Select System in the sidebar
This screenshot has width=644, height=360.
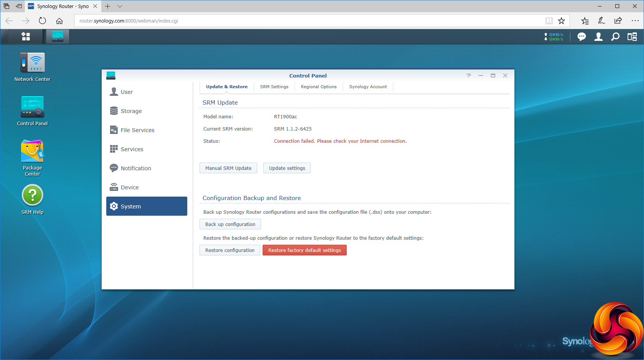pyautogui.click(x=147, y=206)
